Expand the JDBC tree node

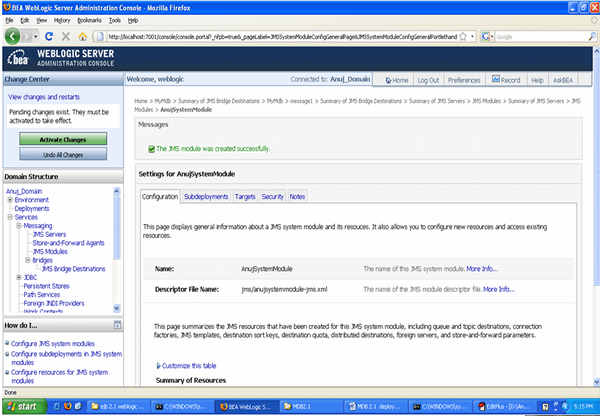click(x=17, y=277)
